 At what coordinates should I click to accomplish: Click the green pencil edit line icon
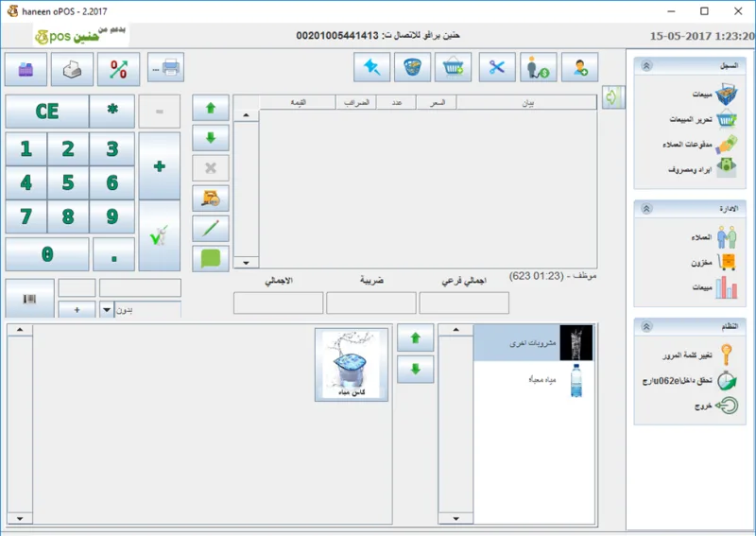click(x=211, y=228)
